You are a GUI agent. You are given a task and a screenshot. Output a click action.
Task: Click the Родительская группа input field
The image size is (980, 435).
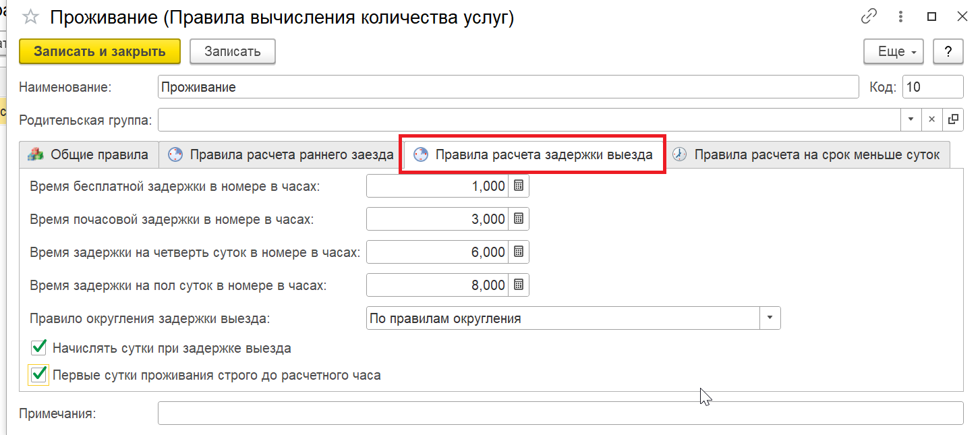tap(529, 119)
